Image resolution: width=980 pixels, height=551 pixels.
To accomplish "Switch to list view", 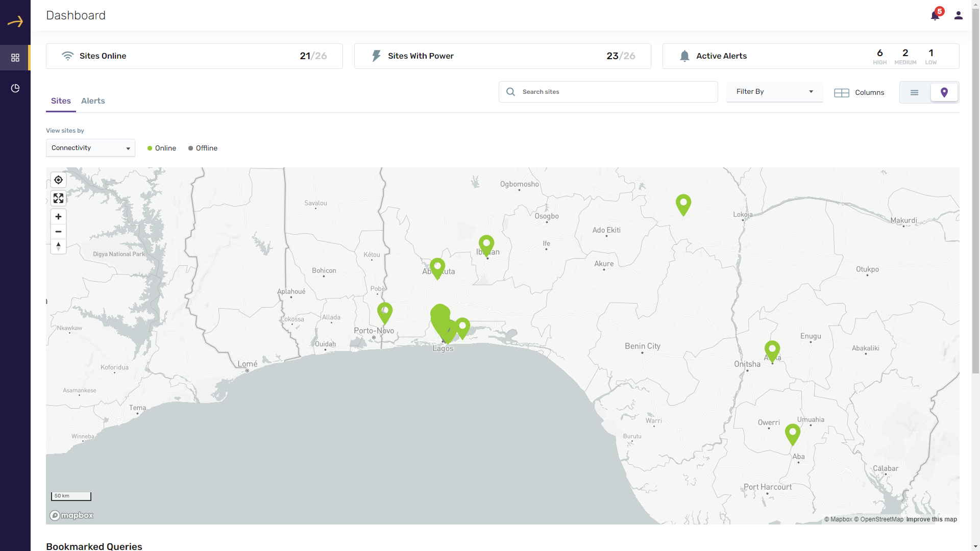I will click(x=914, y=92).
